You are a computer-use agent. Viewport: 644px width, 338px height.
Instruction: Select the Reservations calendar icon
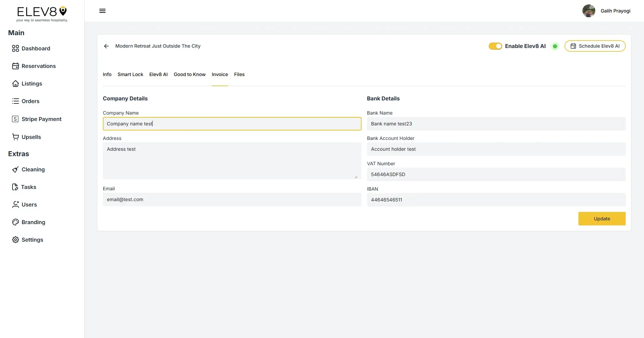point(16,66)
